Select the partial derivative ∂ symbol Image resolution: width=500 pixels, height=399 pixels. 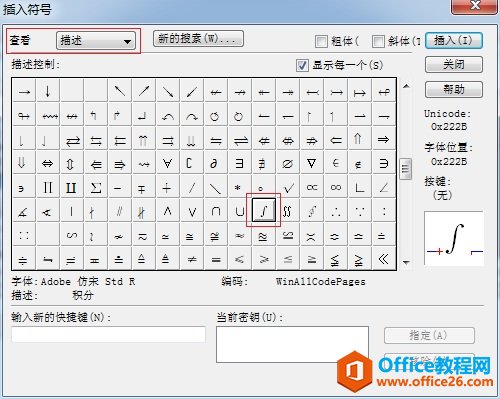[x=216, y=163]
